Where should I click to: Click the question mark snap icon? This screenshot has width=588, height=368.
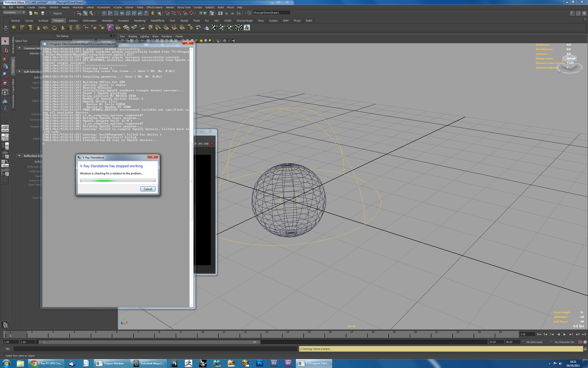click(x=146, y=13)
